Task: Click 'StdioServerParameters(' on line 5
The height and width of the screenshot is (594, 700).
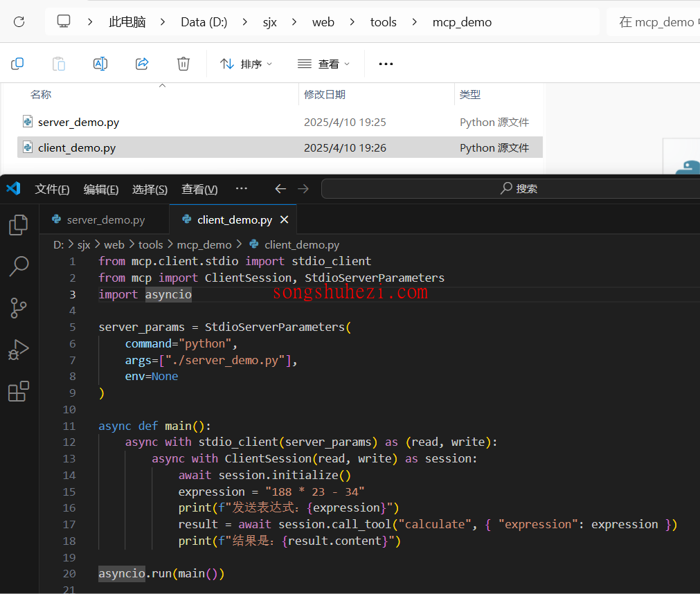Action: (278, 327)
